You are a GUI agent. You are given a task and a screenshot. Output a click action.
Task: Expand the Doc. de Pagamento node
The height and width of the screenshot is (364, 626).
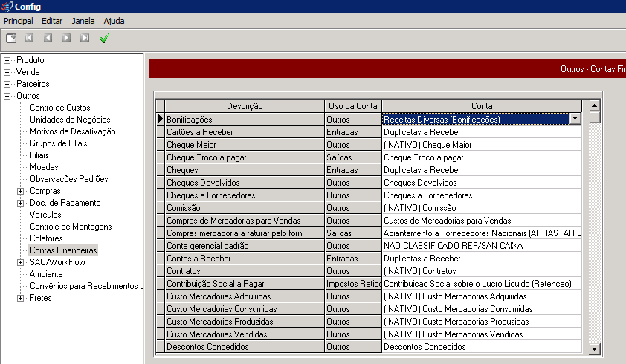[20, 203]
